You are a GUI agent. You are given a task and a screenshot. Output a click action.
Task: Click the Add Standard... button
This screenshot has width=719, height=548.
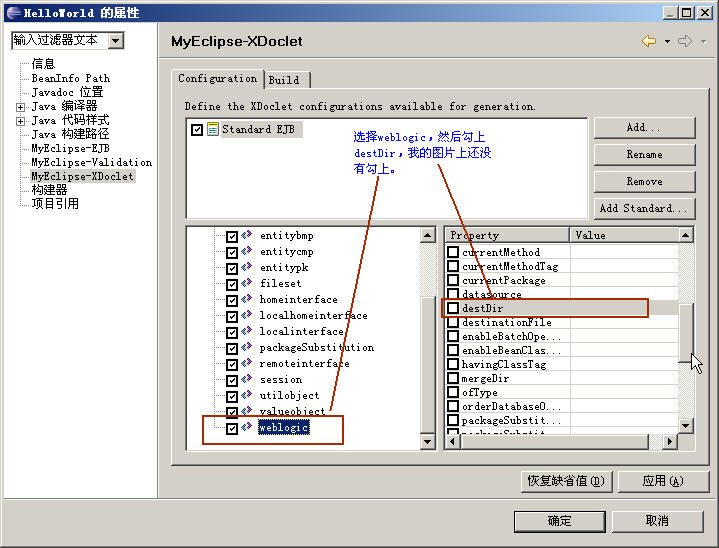point(644,209)
